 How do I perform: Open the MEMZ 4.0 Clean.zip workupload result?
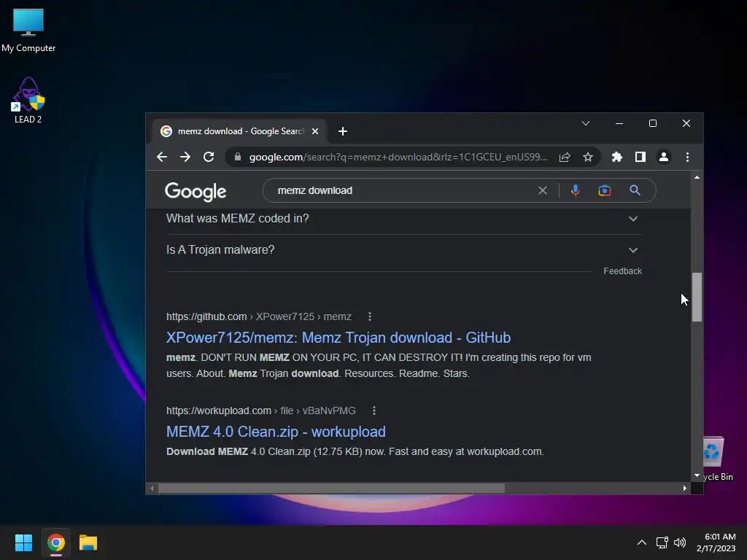coord(276,432)
